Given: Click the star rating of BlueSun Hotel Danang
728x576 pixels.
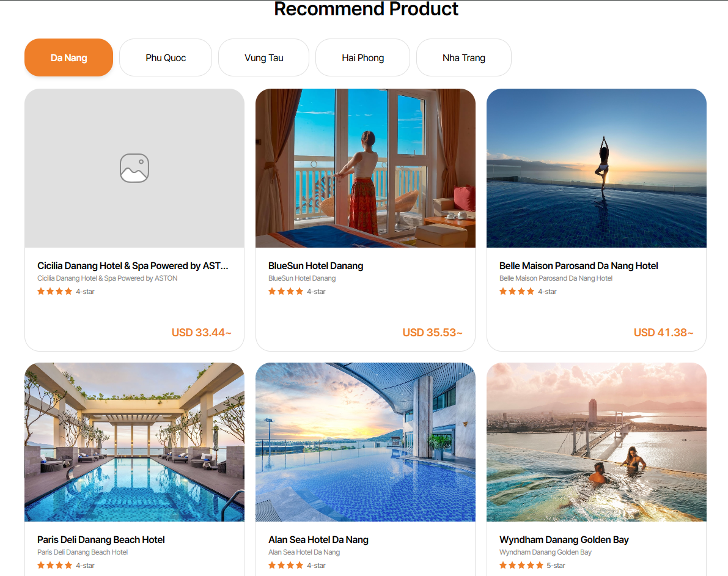Looking at the screenshot, I should click(286, 292).
